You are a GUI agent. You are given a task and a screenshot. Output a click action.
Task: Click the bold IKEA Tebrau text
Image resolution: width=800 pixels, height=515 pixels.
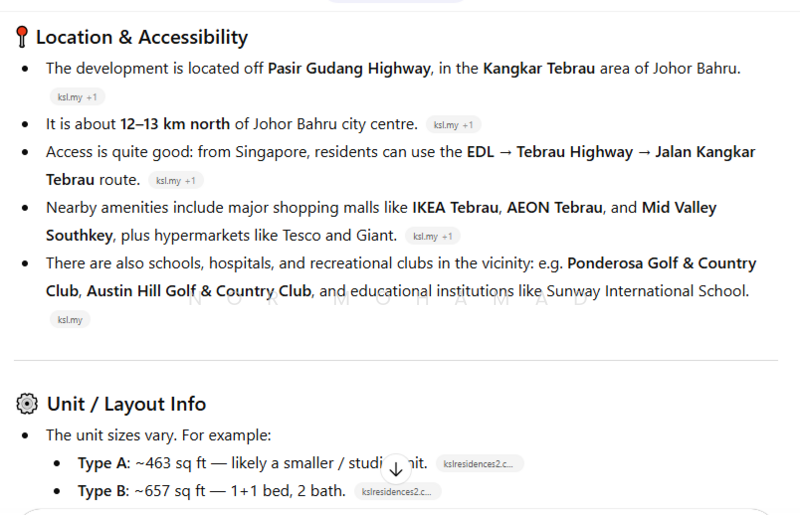click(x=455, y=208)
